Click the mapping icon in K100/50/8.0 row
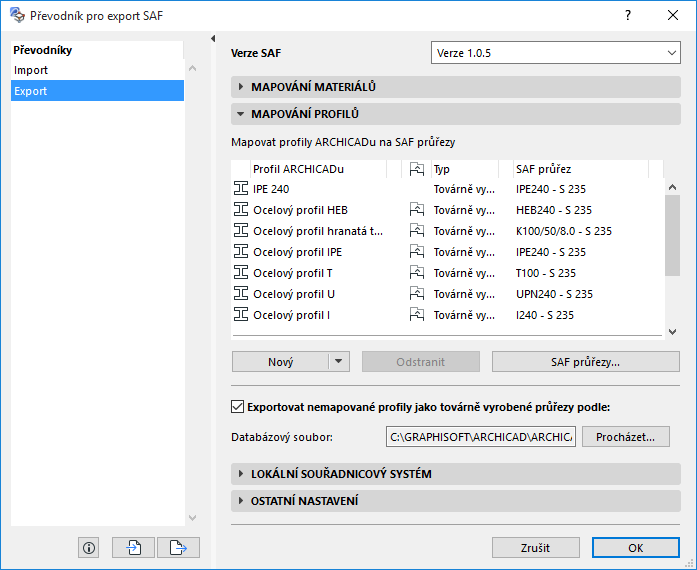The width and height of the screenshot is (697, 570). click(417, 230)
